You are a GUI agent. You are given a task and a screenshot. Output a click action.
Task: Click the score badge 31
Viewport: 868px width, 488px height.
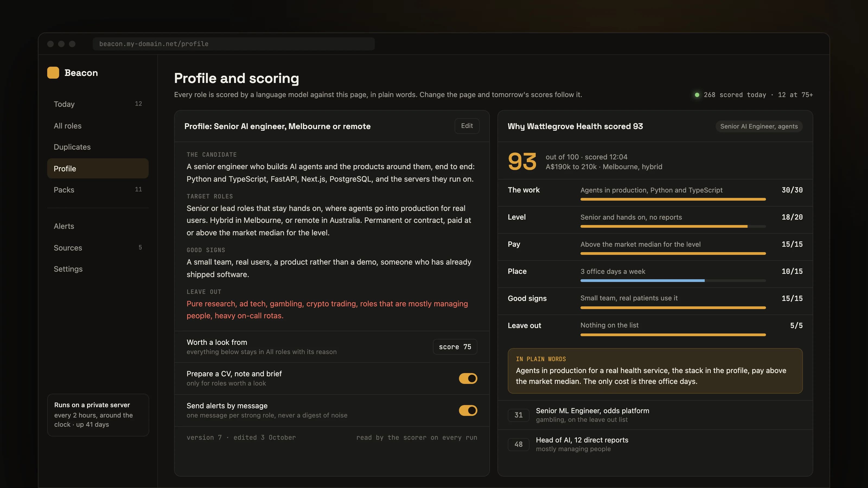coord(518,415)
